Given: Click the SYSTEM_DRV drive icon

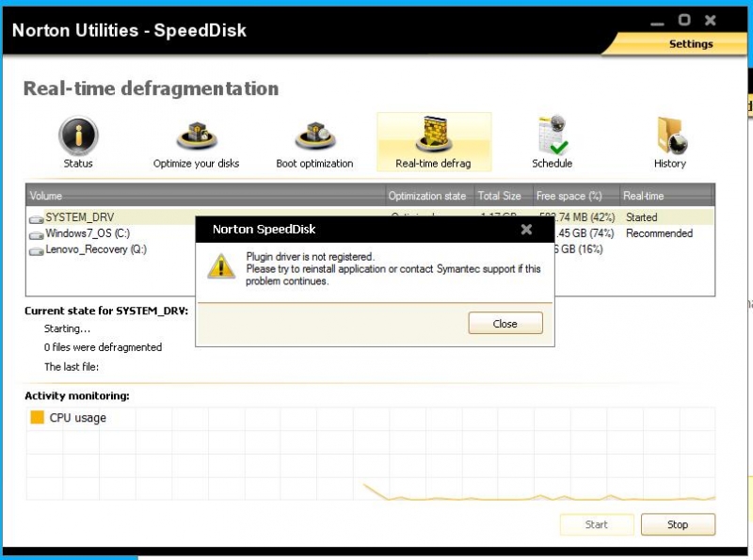Looking at the screenshot, I should (36, 218).
